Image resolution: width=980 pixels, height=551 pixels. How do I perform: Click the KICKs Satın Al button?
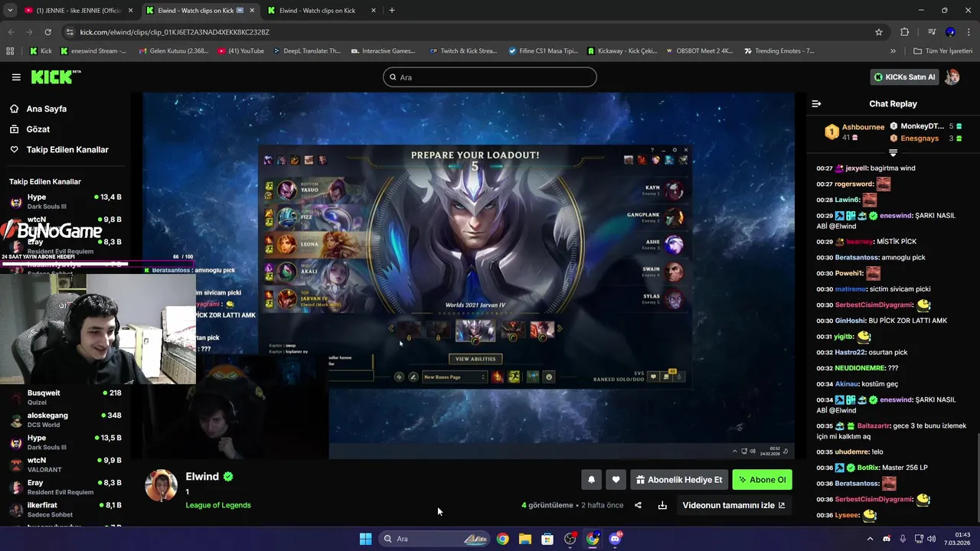pyautogui.click(x=905, y=77)
